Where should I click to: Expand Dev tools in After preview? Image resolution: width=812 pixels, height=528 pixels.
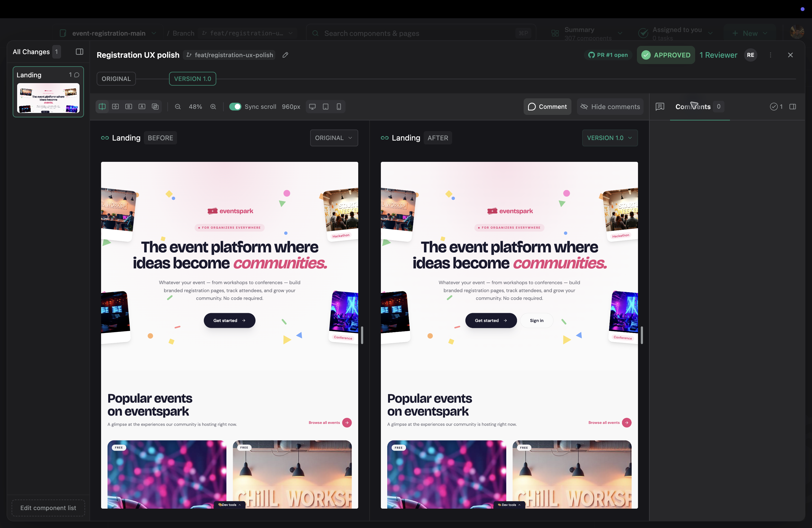(509, 505)
